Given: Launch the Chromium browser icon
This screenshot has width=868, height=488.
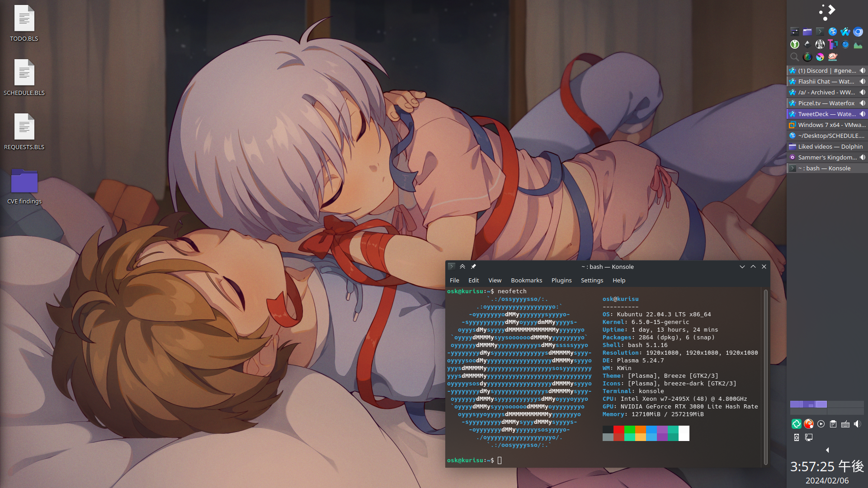Looking at the screenshot, I should pos(858,32).
